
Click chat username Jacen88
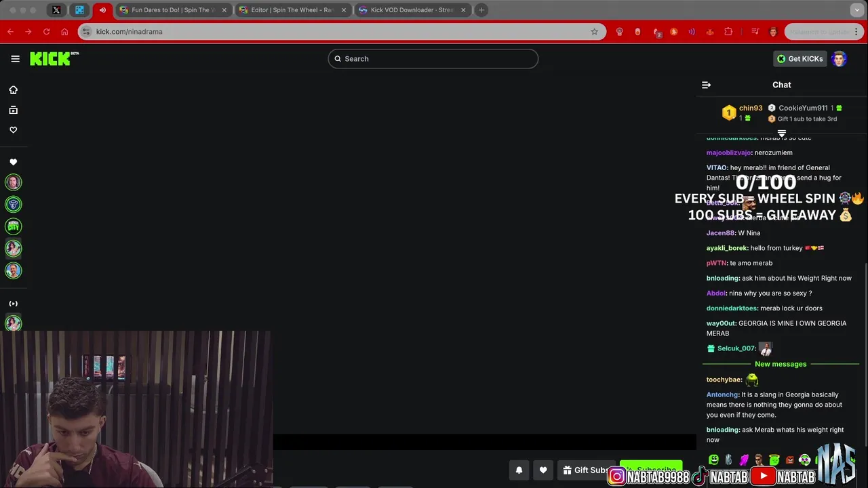[x=720, y=233]
